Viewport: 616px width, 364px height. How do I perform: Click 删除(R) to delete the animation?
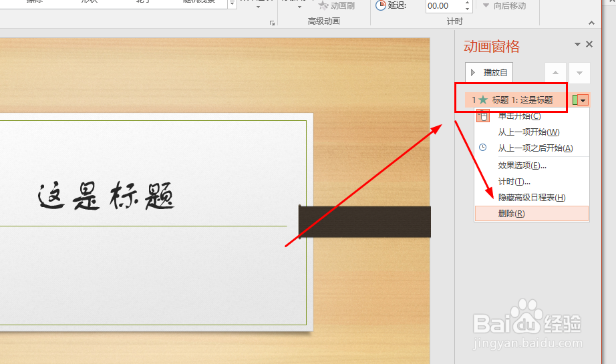(x=532, y=214)
